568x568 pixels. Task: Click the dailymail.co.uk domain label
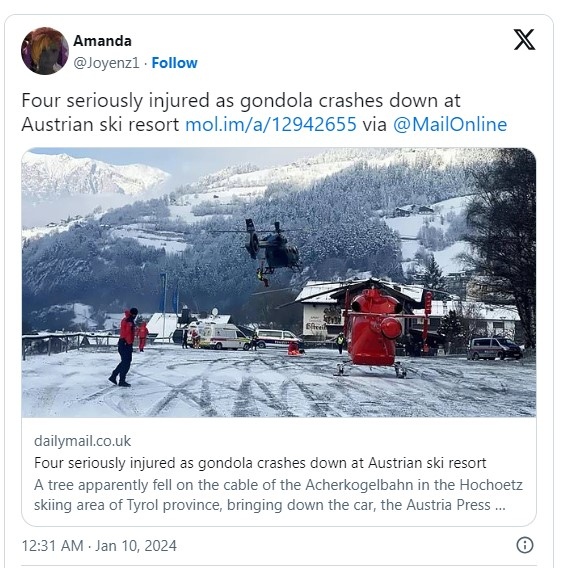(x=83, y=441)
